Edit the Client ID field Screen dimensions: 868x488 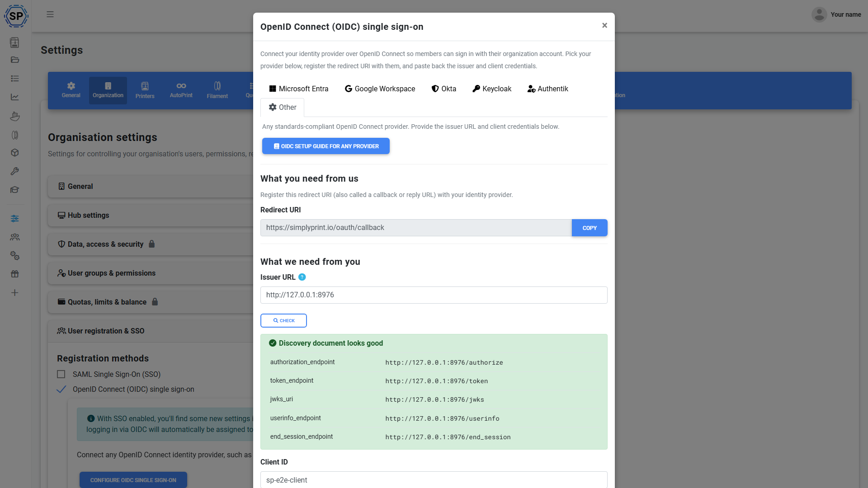pyautogui.click(x=434, y=480)
